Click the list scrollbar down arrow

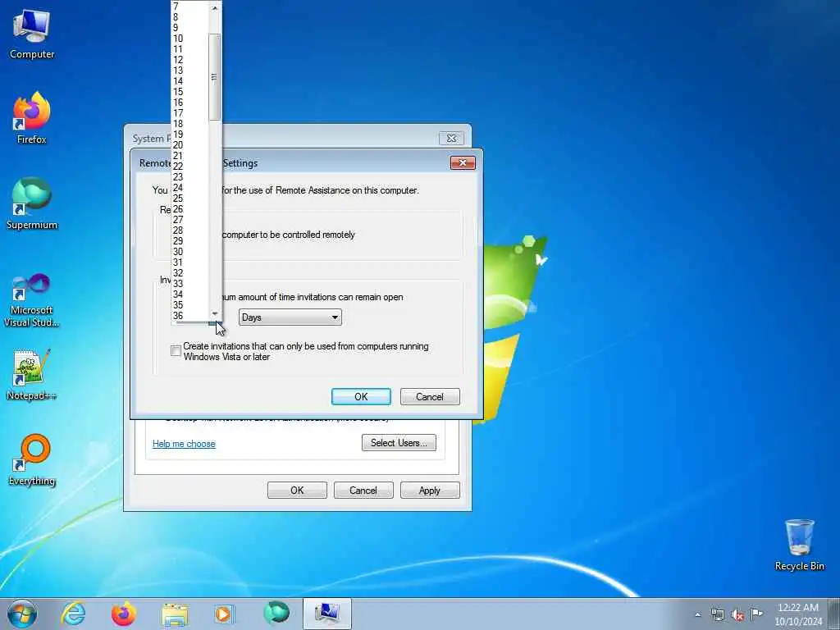click(215, 314)
